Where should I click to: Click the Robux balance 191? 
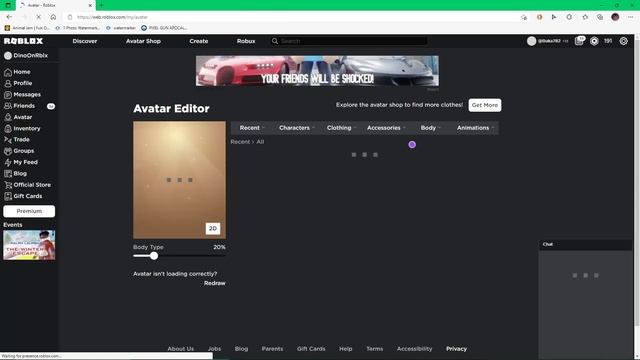[608, 41]
